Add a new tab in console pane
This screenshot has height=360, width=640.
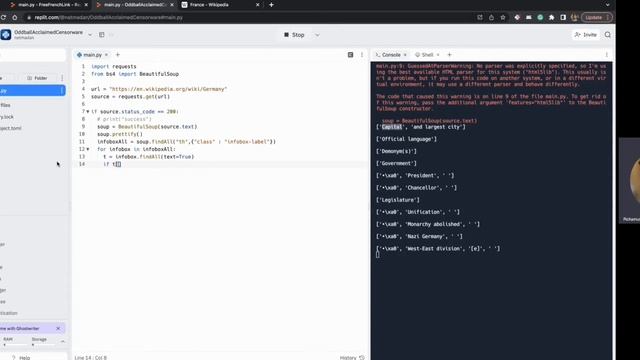449,55
